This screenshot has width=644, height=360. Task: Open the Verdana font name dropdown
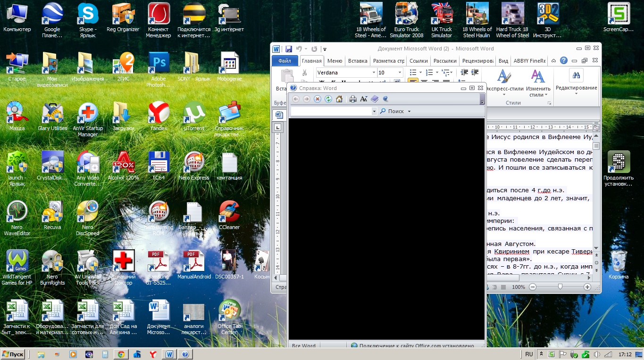374,73
